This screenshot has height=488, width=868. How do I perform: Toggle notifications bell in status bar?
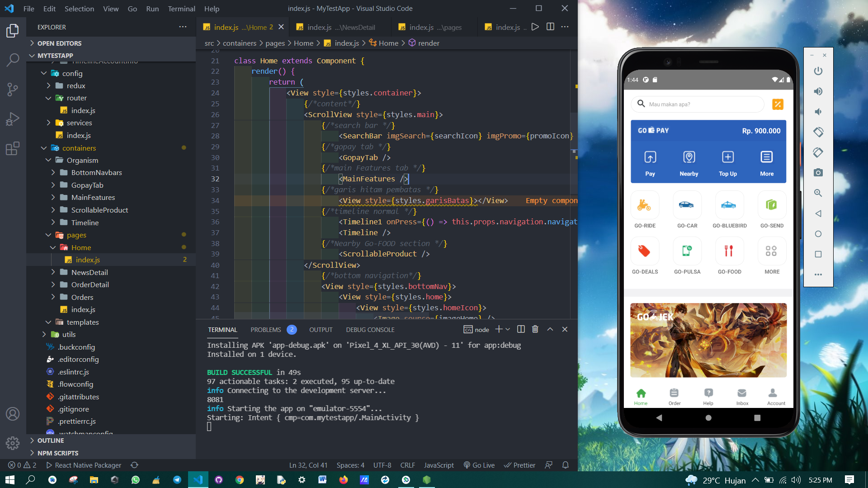[565, 465]
